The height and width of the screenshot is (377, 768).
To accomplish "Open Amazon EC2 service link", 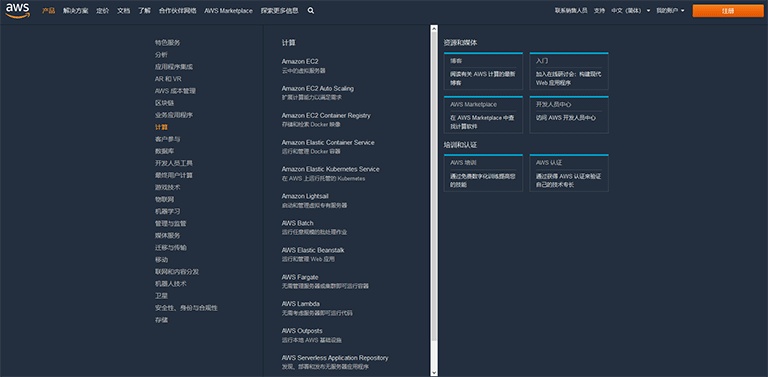I will [x=300, y=61].
